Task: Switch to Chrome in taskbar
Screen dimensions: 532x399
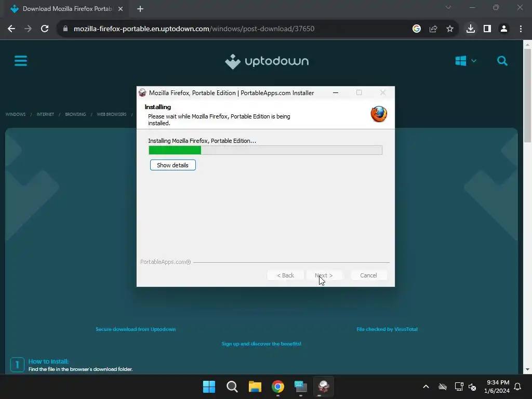Action: click(x=278, y=387)
